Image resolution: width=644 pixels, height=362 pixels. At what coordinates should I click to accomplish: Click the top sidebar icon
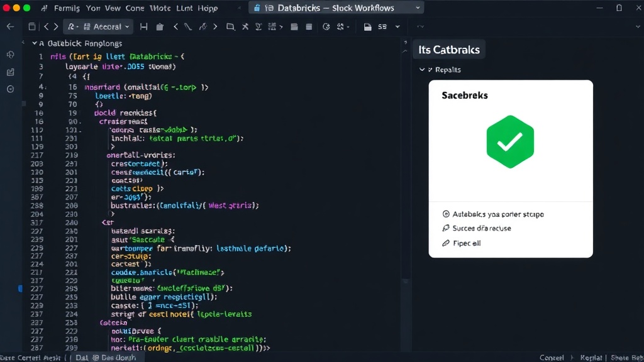pyautogui.click(x=11, y=55)
